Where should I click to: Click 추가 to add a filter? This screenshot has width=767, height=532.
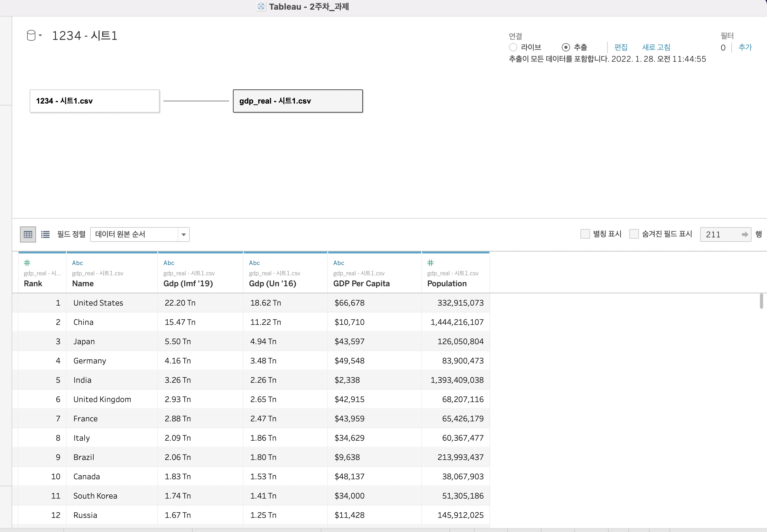click(745, 47)
